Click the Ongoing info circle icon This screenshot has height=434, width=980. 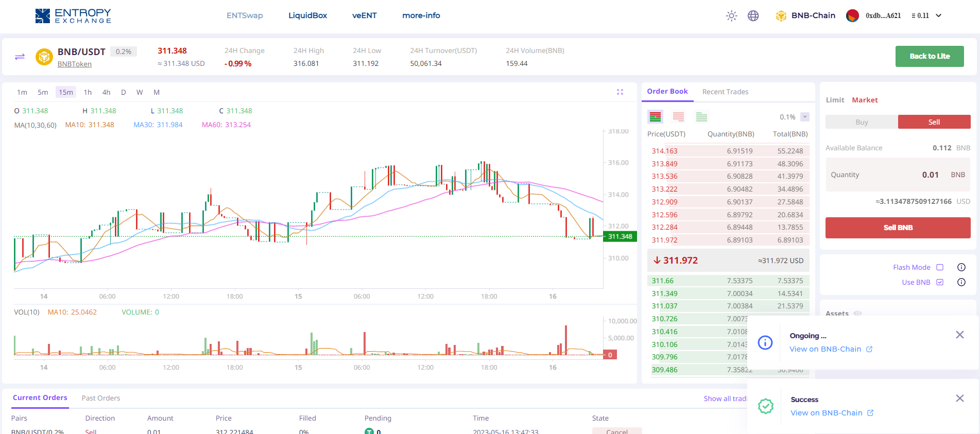(x=765, y=342)
